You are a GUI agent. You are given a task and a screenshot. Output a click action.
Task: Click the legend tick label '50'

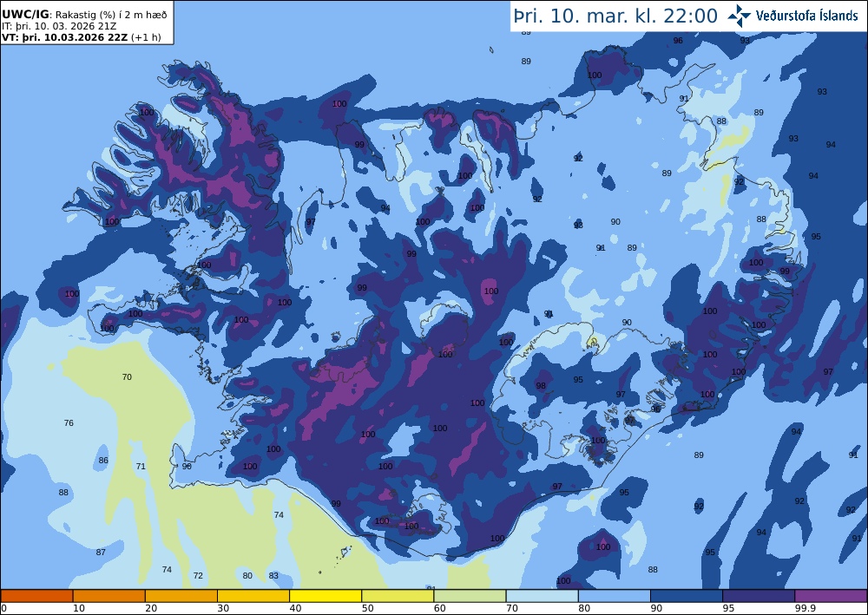tap(368, 608)
